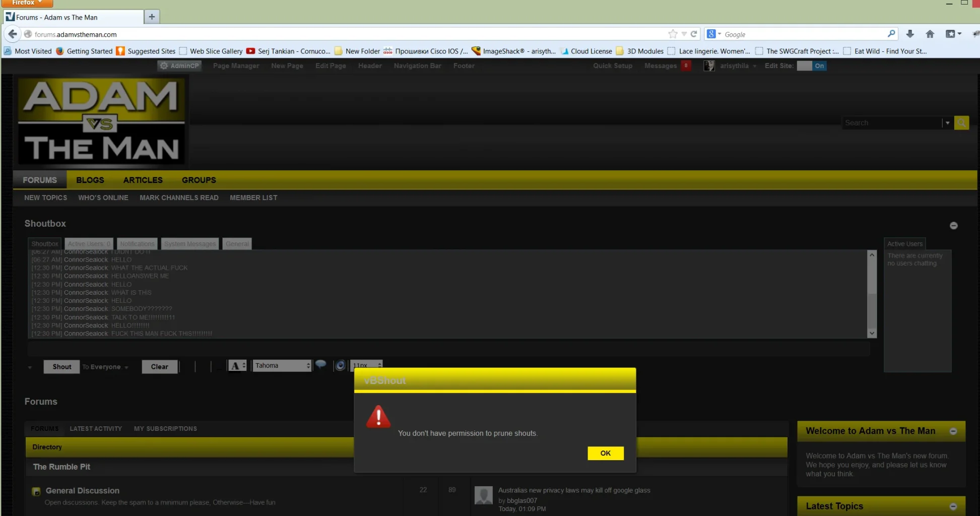This screenshot has width=980, height=516.
Task: Toggle the Edit Site On switch
Action: coord(811,66)
